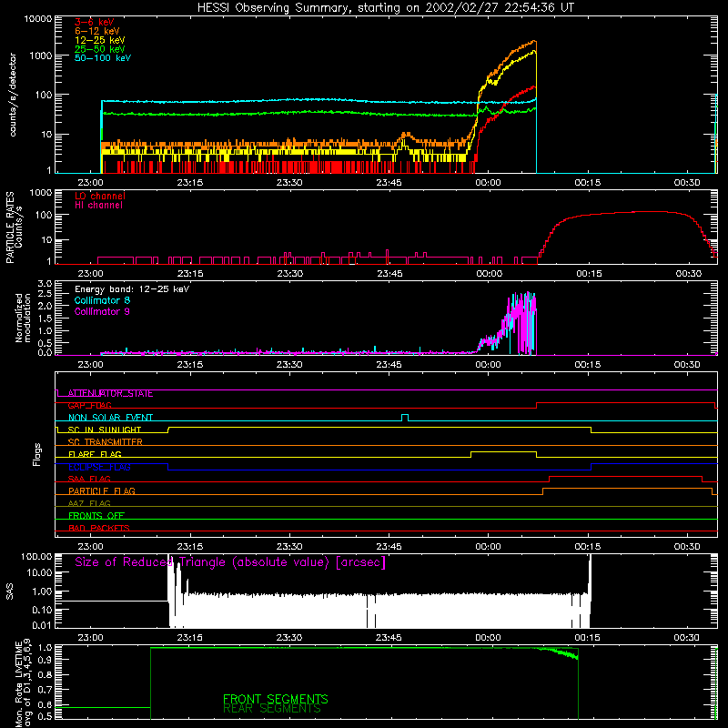Viewport: 728px width, 728px height.
Task: Select the Collimator 8 legend entry
Action: (102, 300)
